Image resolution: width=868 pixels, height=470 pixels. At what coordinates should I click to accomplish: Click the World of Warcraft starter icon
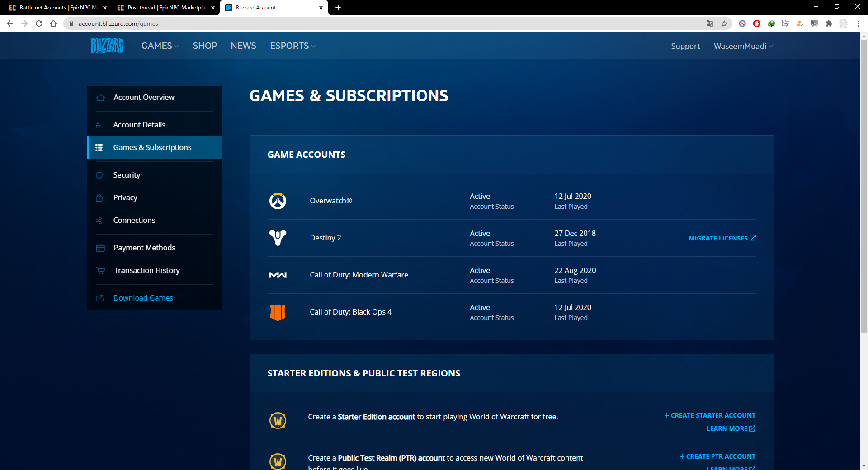point(278,421)
